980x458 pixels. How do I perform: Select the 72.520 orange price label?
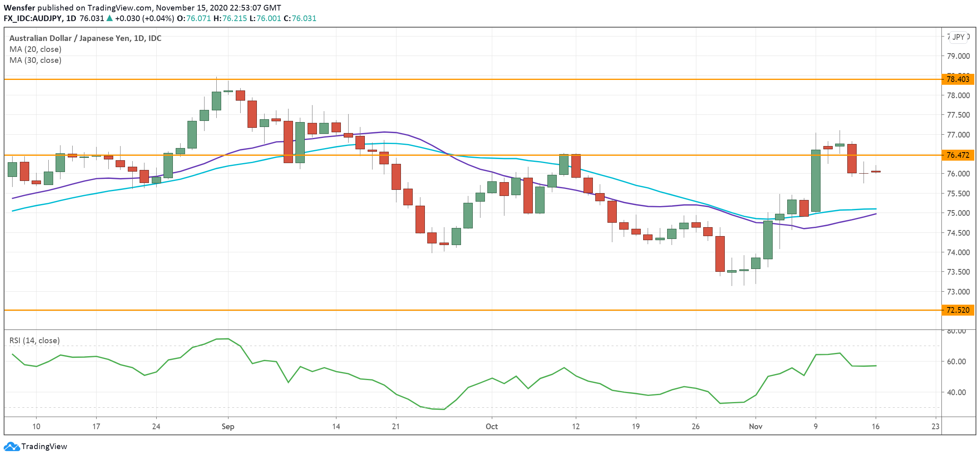click(957, 310)
